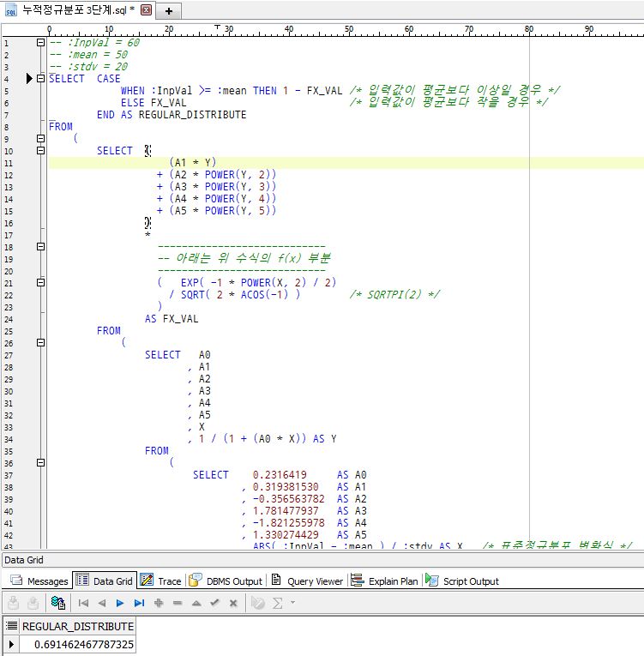Post the edit with checkmark icon

tap(214, 603)
